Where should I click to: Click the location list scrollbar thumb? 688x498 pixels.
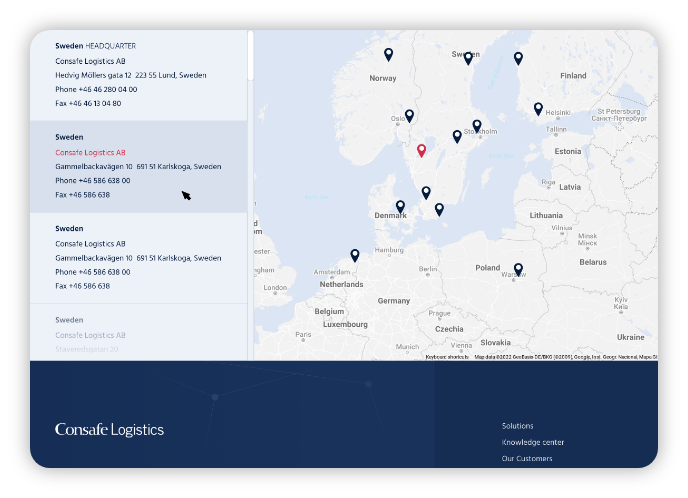[x=251, y=55]
